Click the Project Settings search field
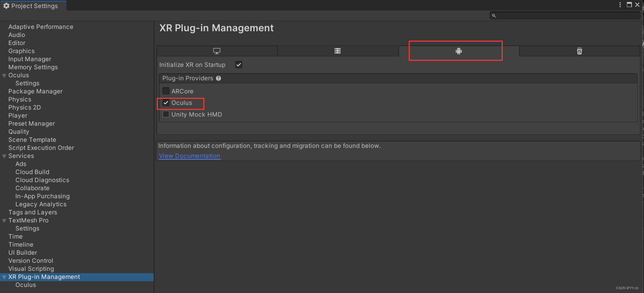 coord(565,15)
